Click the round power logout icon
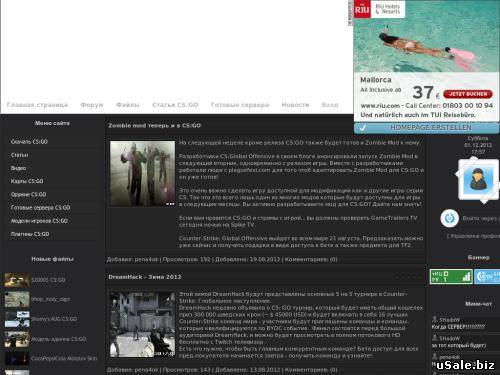This screenshot has width=500, height=375. click(x=449, y=218)
